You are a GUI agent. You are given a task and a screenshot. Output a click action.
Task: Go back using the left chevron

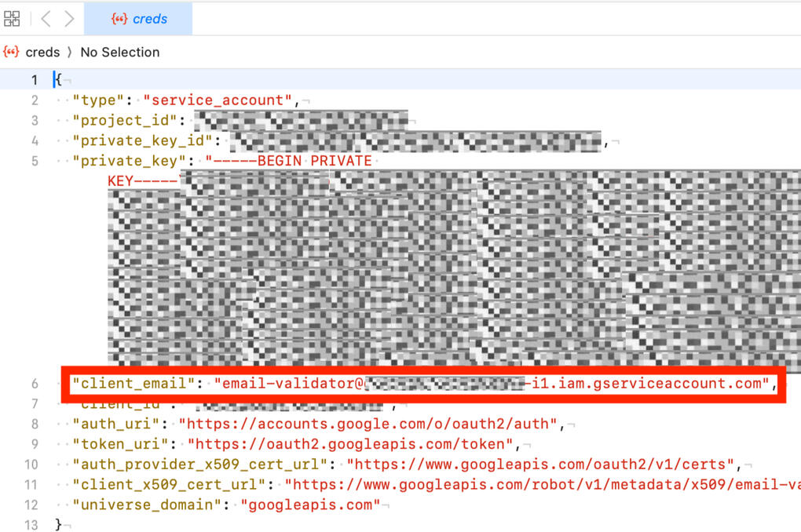click(x=45, y=18)
